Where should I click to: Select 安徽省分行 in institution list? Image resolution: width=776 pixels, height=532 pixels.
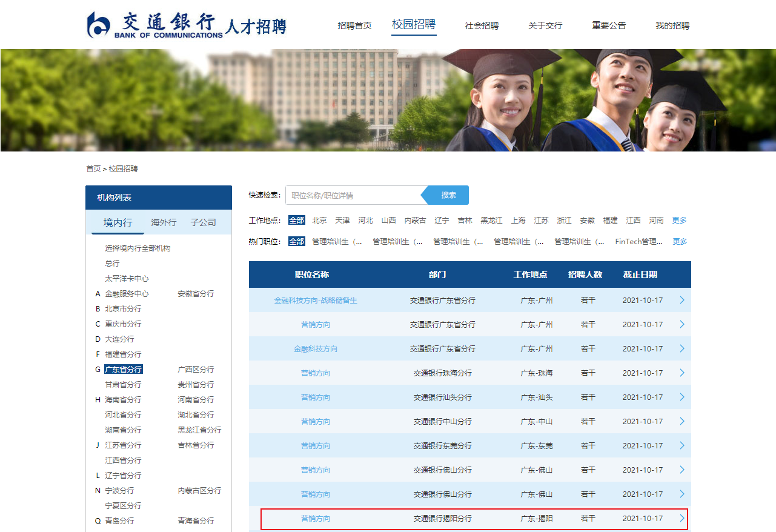click(x=196, y=294)
